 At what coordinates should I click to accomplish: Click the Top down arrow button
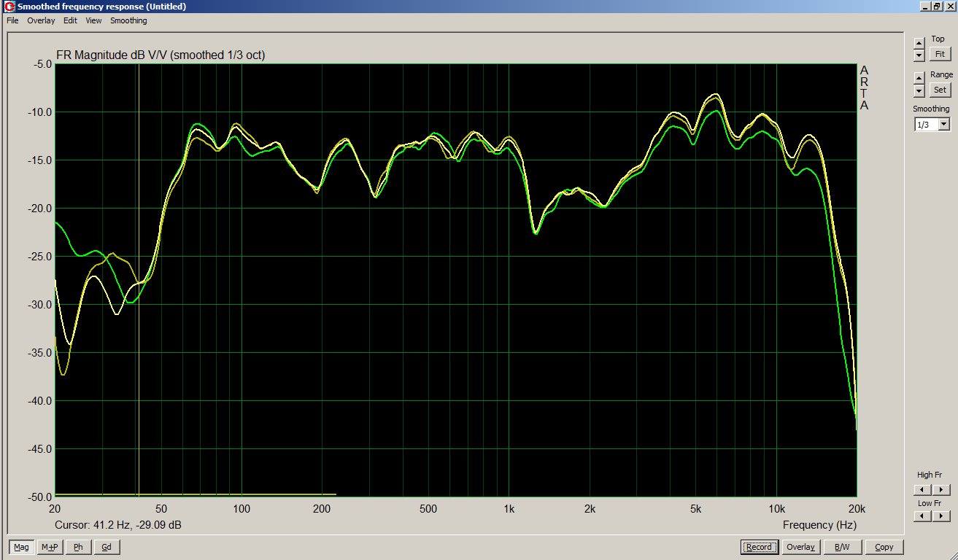point(919,55)
